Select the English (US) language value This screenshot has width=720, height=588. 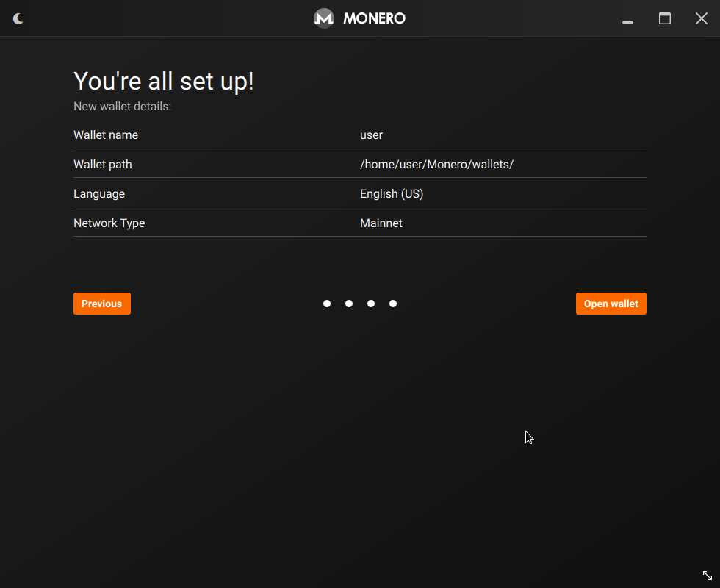(392, 194)
